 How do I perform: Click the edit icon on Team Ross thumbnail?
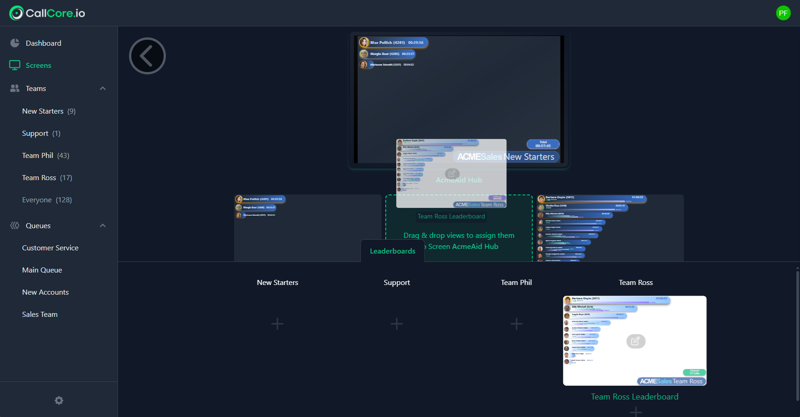tap(635, 341)
